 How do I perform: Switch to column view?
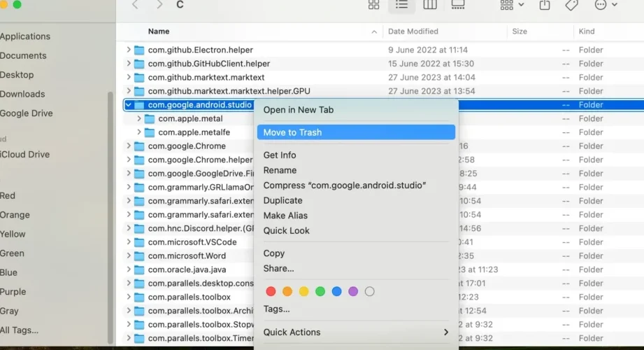click(x=430, y=5)
